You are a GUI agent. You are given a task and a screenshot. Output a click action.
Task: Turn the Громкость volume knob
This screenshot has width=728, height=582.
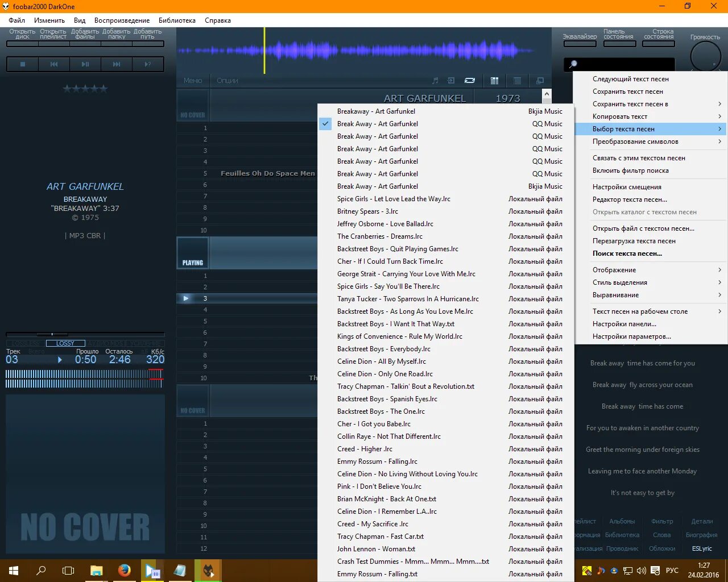click(x=705, y=57)
